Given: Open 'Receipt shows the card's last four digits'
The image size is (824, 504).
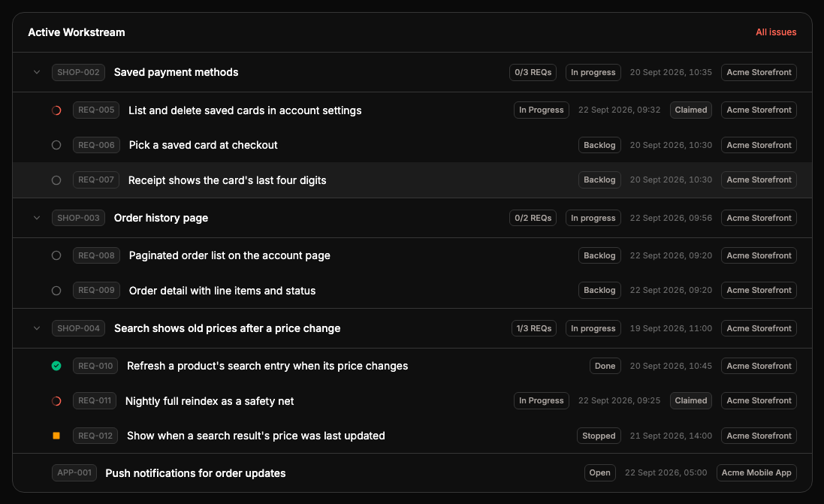Looking at the screenshot, I should point(227,180).
